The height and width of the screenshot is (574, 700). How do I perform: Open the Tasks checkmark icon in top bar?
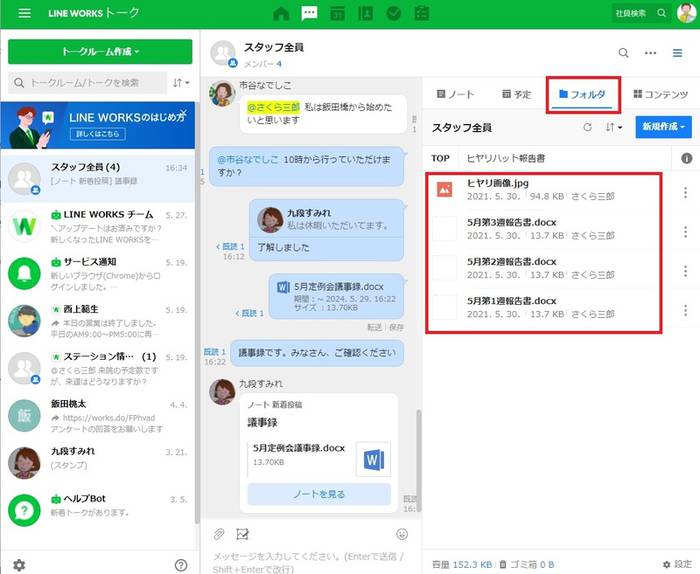click(393, 13)
